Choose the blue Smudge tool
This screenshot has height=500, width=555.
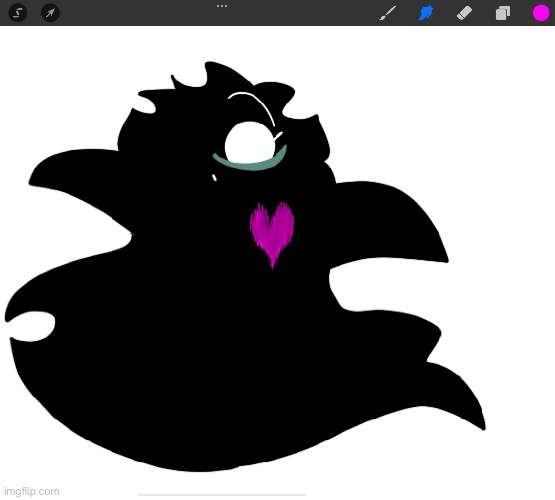click(426, 13)
